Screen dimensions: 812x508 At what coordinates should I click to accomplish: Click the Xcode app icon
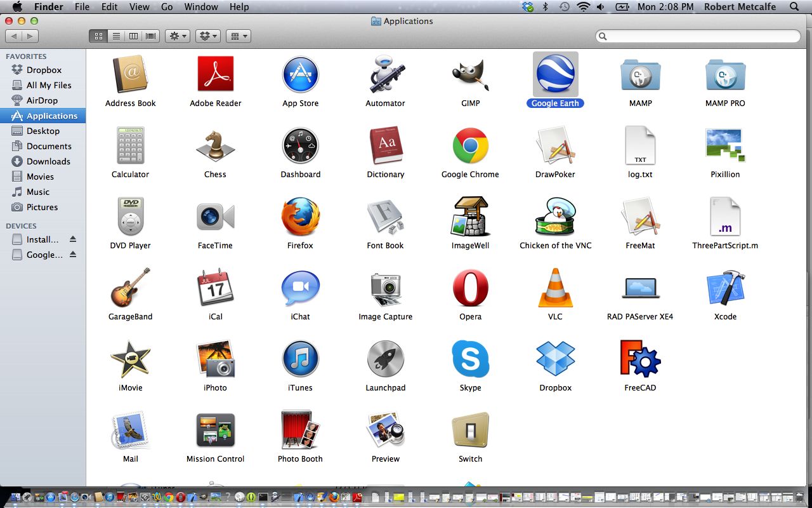725,289
